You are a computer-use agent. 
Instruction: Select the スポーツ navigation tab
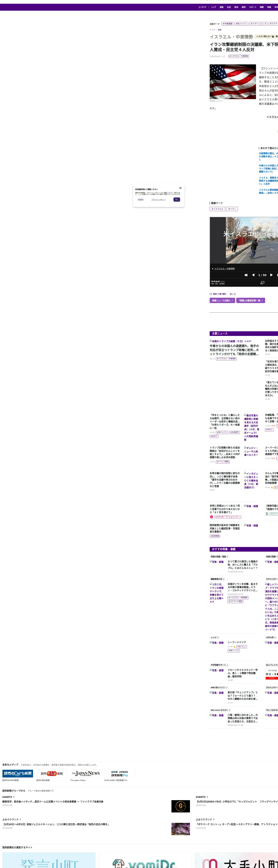(x=253, y=7)
